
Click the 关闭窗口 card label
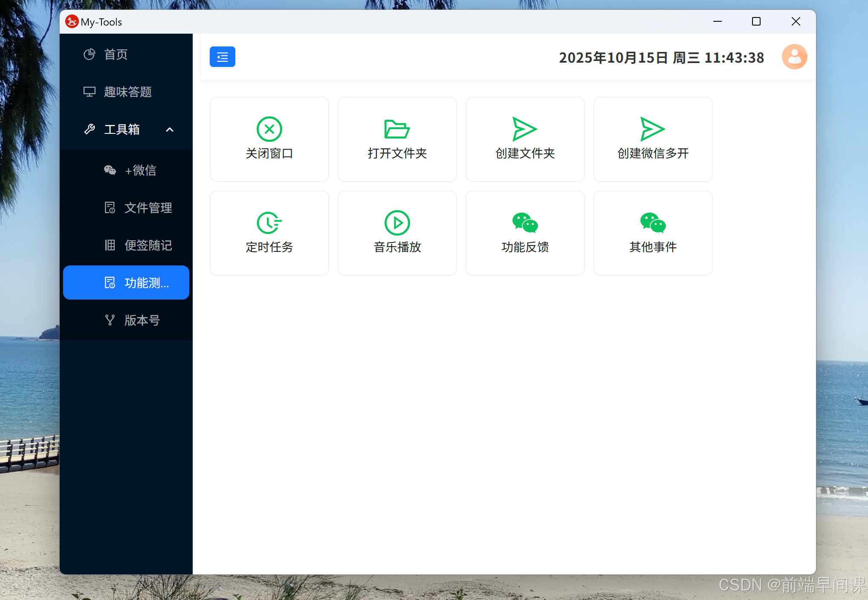click(x=269, y=153)
